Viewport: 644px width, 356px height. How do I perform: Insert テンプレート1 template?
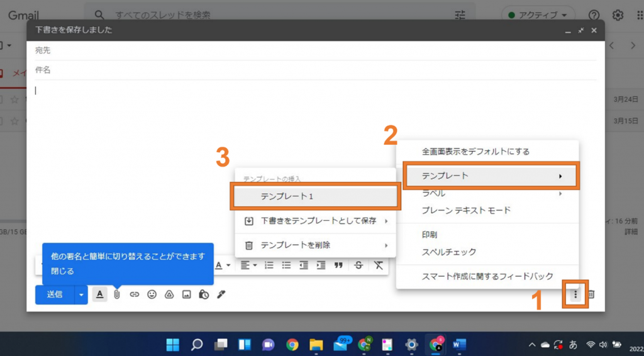point(315,196)
